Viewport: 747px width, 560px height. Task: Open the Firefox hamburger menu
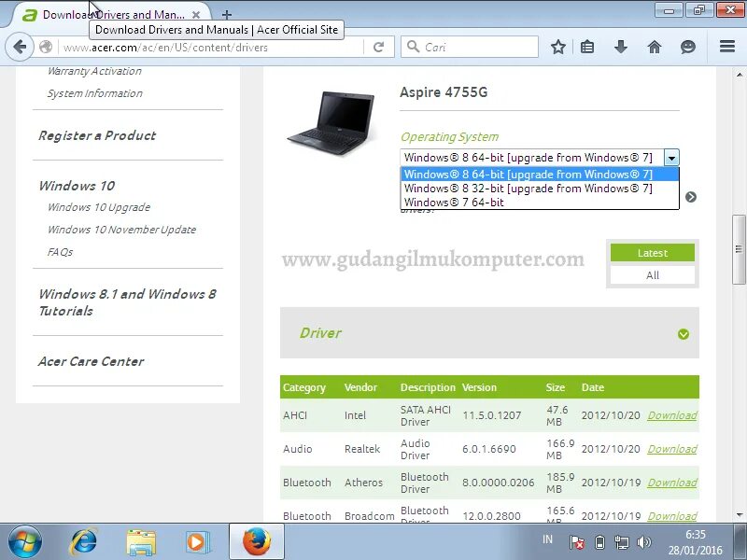pyautogui.click(x=727, y=46)
